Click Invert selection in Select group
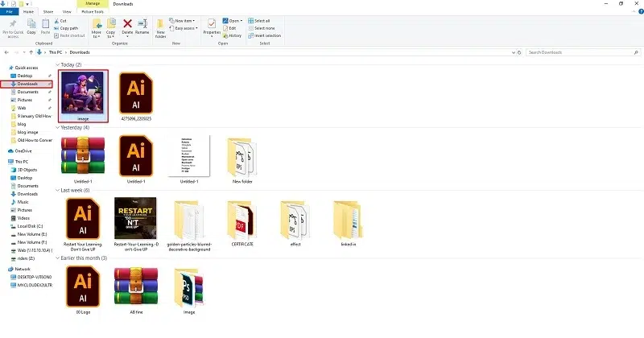The width and height of the screenshot is (644, 338). point(265,35)
